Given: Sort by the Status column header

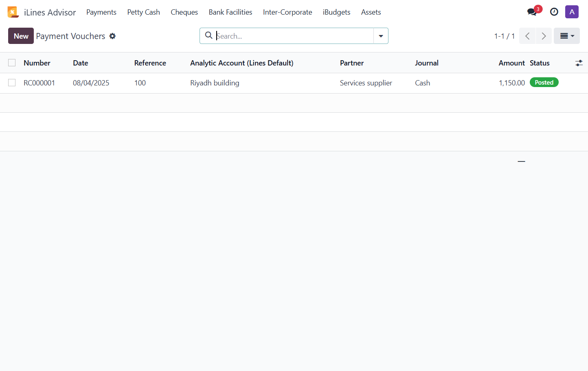Looking at the screenshot, I should (540, 63).
